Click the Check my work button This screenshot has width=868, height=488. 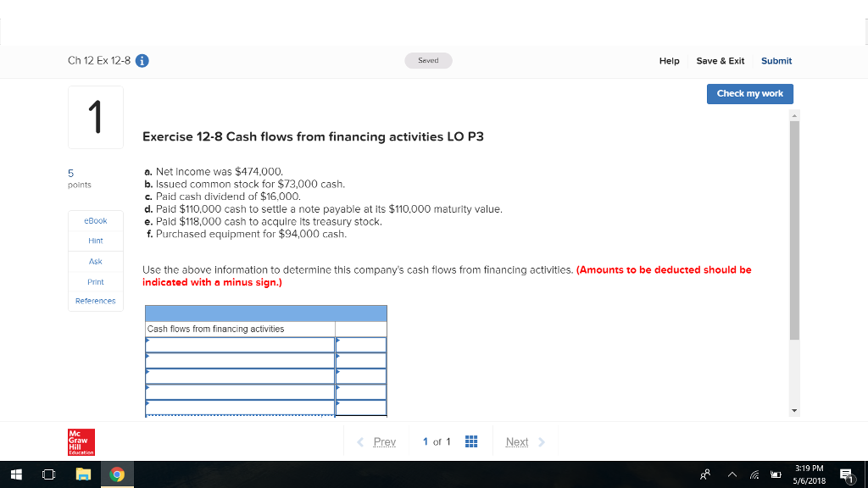click(x=749, y=94)
